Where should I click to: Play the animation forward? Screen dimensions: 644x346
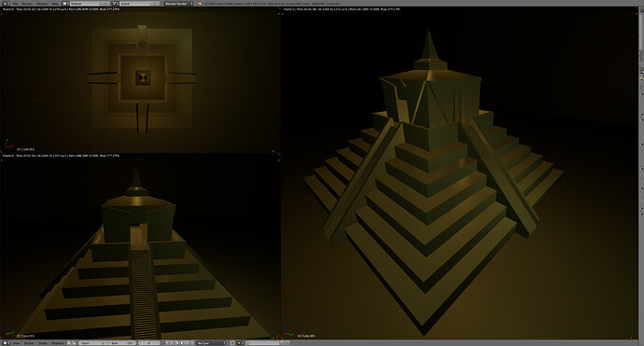(182, 342)
